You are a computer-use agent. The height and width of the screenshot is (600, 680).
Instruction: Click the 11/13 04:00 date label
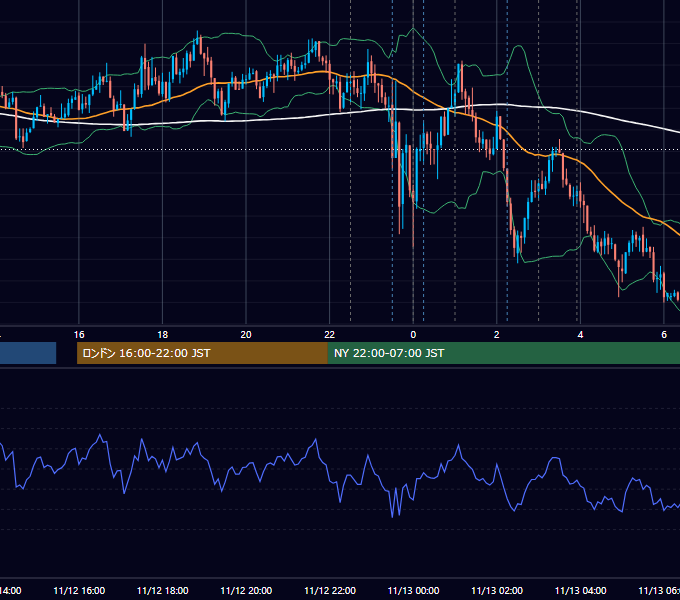580,590
